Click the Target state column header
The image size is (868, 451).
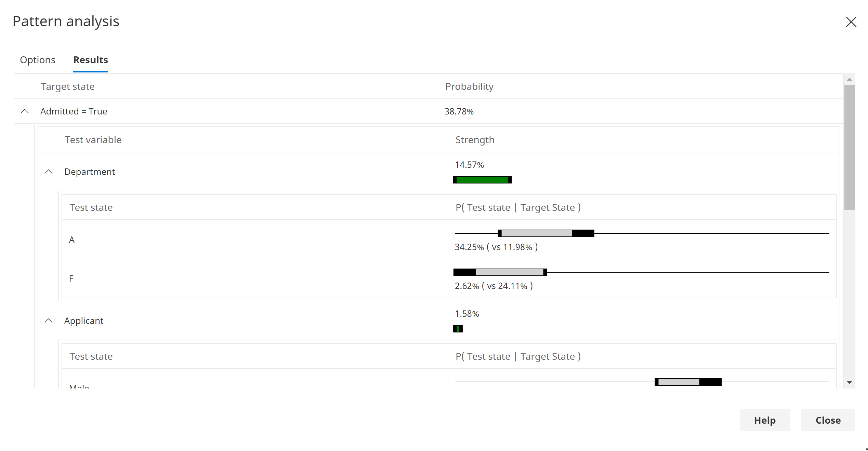click(x=68, y=86)
